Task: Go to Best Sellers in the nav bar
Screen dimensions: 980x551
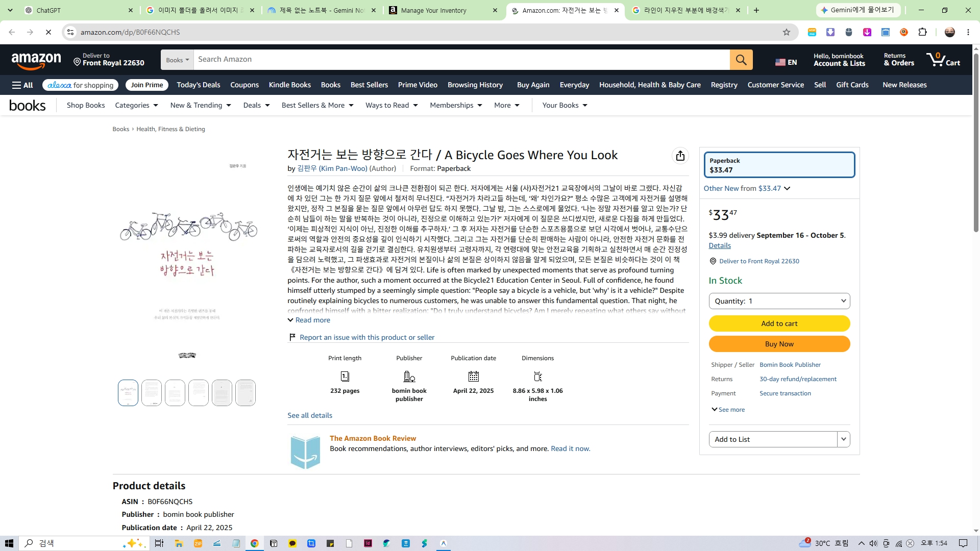Action: [x=369, y=85]
